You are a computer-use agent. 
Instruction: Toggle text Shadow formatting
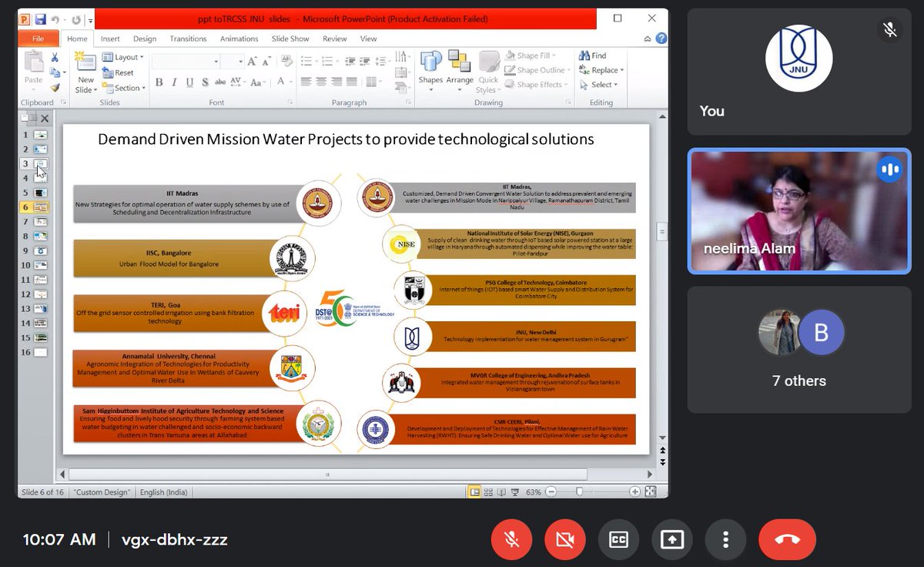click(x=205, y=82)
